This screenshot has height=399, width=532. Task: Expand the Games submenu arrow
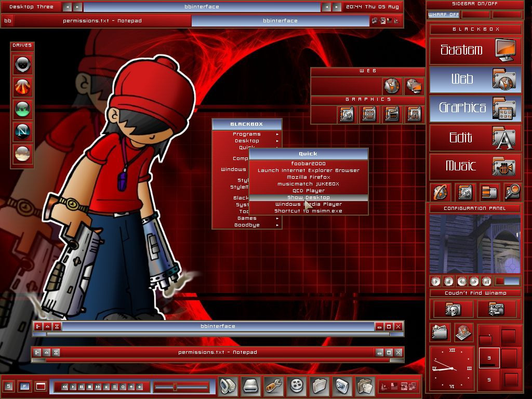coord(277,218)
